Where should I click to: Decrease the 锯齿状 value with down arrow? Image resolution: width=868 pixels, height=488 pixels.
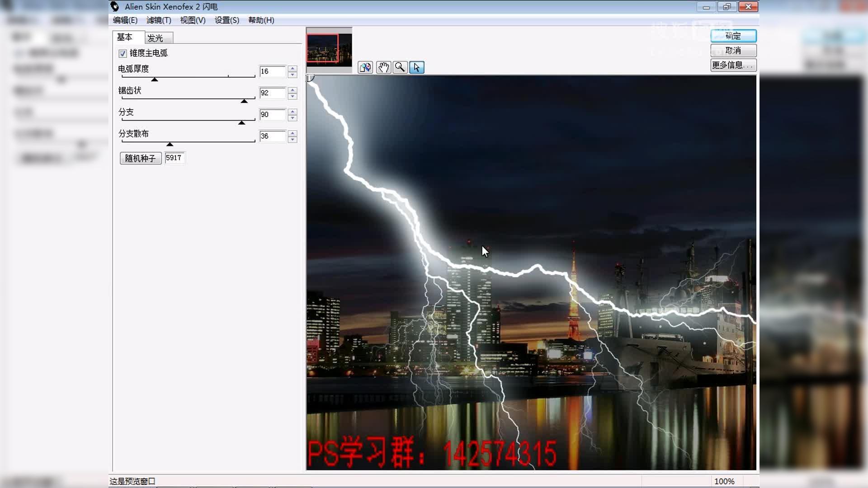pos(292,96)
